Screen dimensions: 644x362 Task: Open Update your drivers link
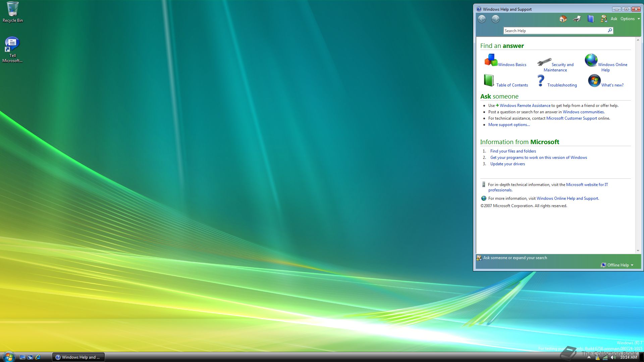(x=507, y=164)
